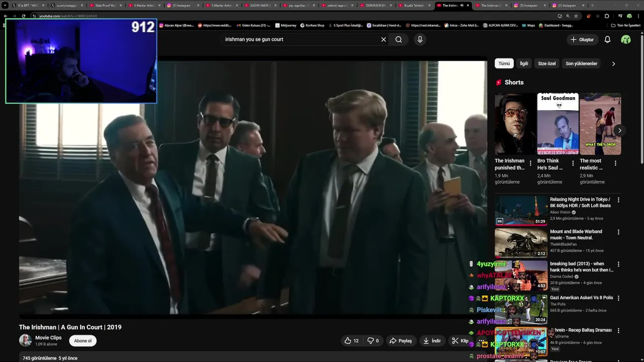Click the magnifier search button

[x=398, y=39]
